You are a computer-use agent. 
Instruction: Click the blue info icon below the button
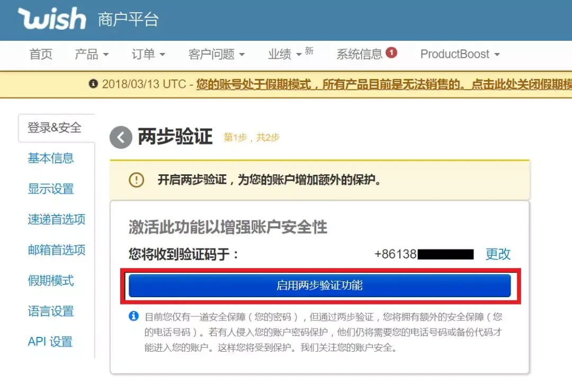point(133,316)
